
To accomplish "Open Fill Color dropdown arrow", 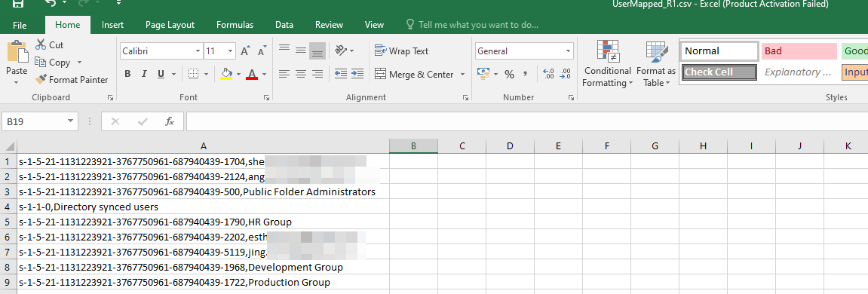I will click(x=238, y=74).
